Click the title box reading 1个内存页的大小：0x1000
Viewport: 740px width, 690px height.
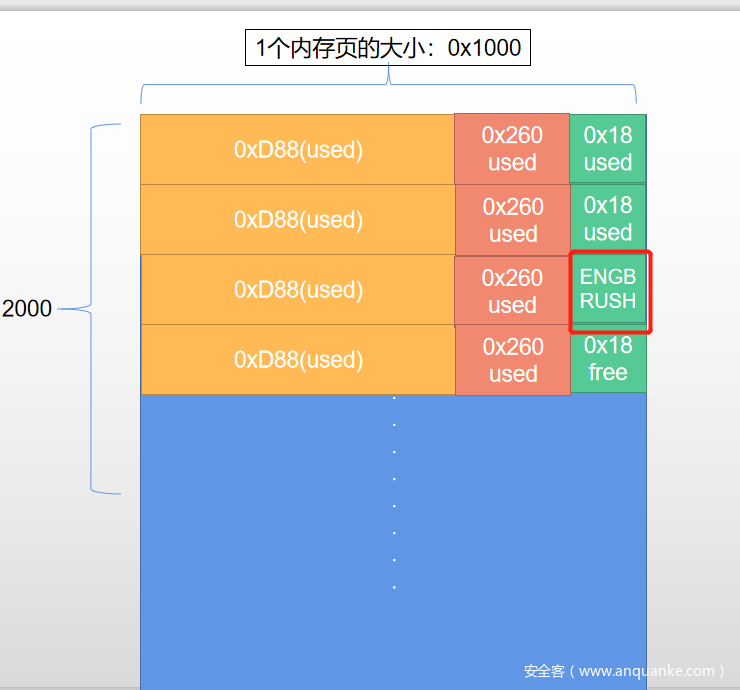click(x=387, y=47)
